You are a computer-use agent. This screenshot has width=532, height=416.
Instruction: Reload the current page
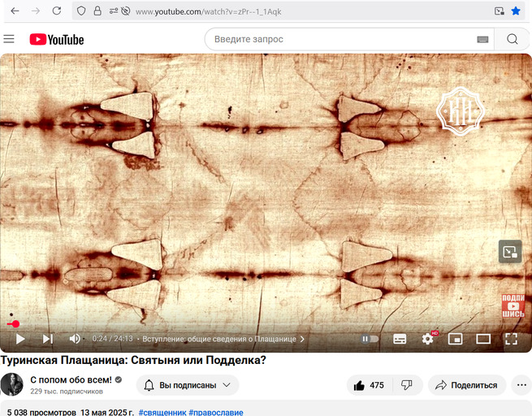pyautogui.click(x=57, y=11)
